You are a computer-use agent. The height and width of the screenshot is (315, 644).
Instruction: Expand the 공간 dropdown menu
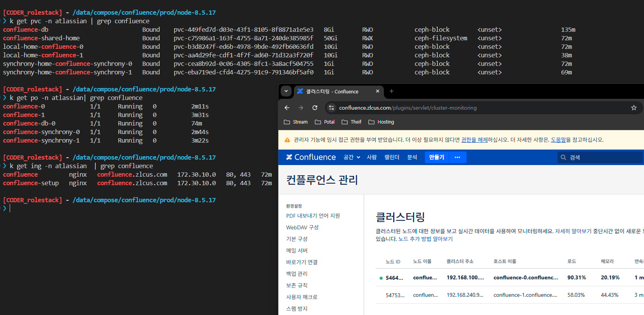click(x=352, y=157)
